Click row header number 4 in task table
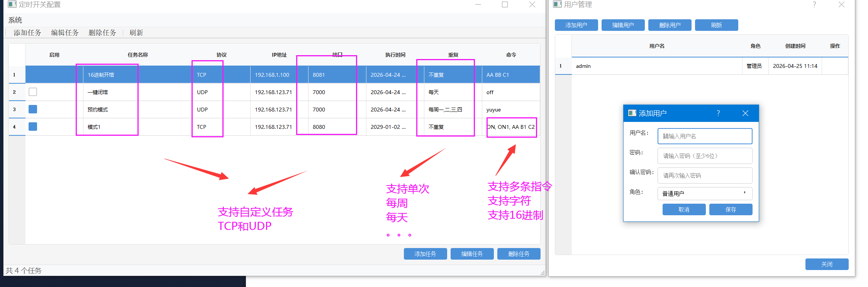Image resolution: width=868 pixels, height=287 pixels. point(17,127)
